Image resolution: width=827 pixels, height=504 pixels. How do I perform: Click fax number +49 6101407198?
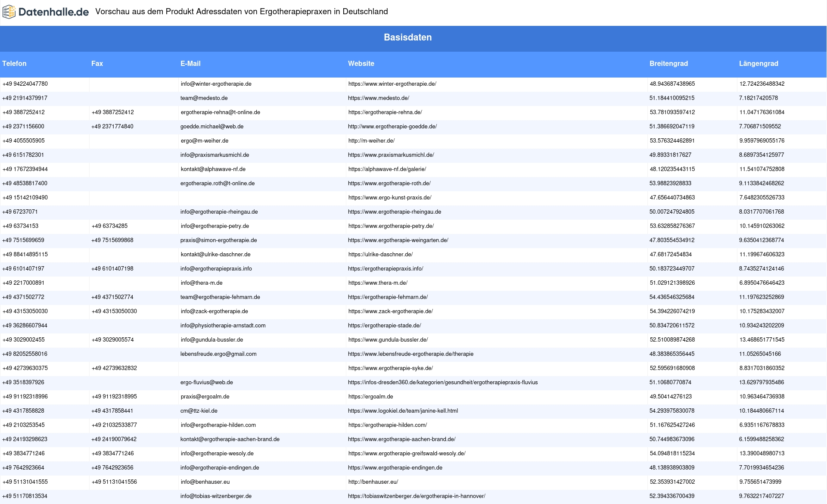tap(112, 269)
